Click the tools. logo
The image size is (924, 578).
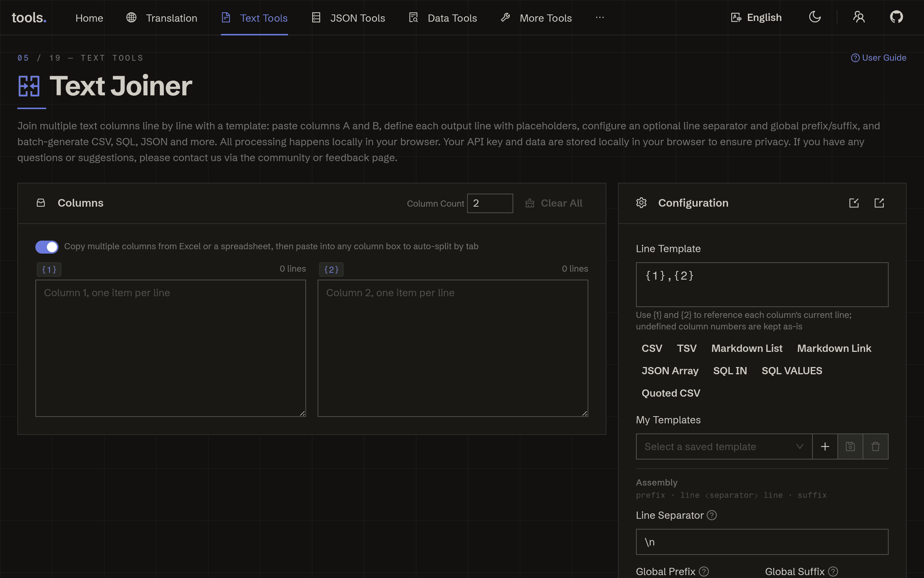click(29, 18)
